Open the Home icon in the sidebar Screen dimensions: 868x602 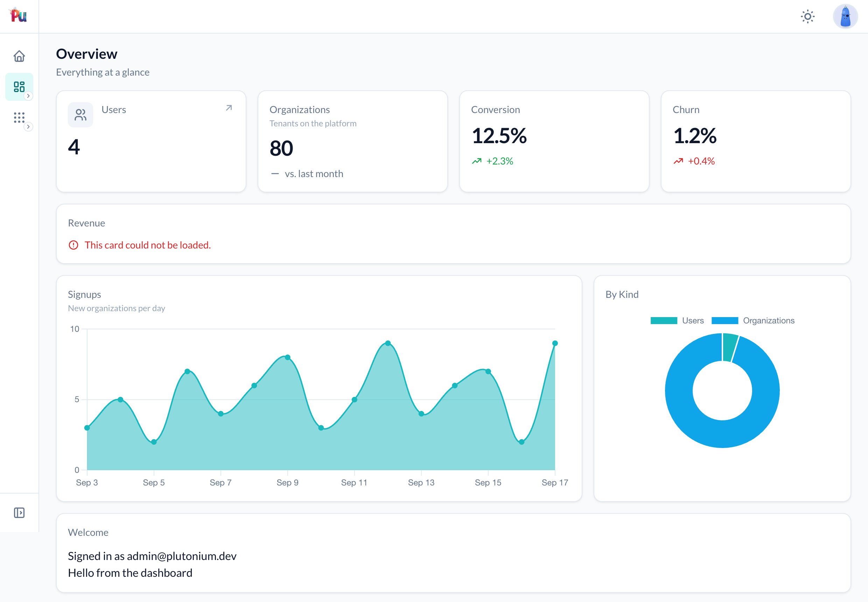click(x=19, y=56)
